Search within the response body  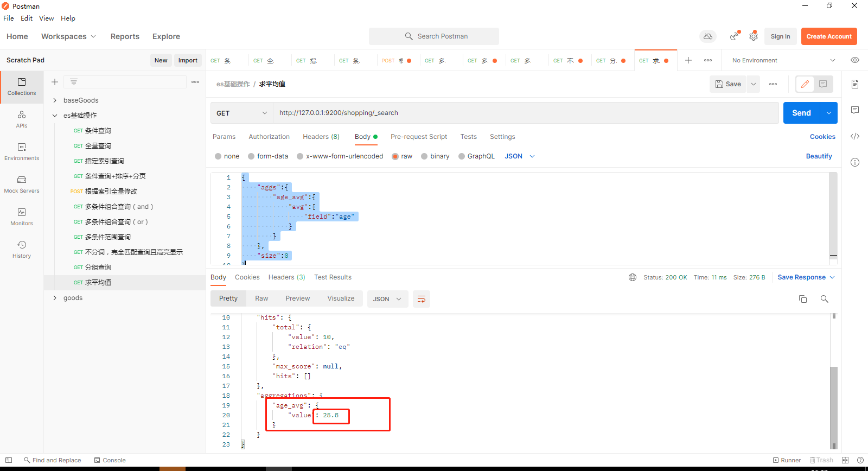(825, 299)
